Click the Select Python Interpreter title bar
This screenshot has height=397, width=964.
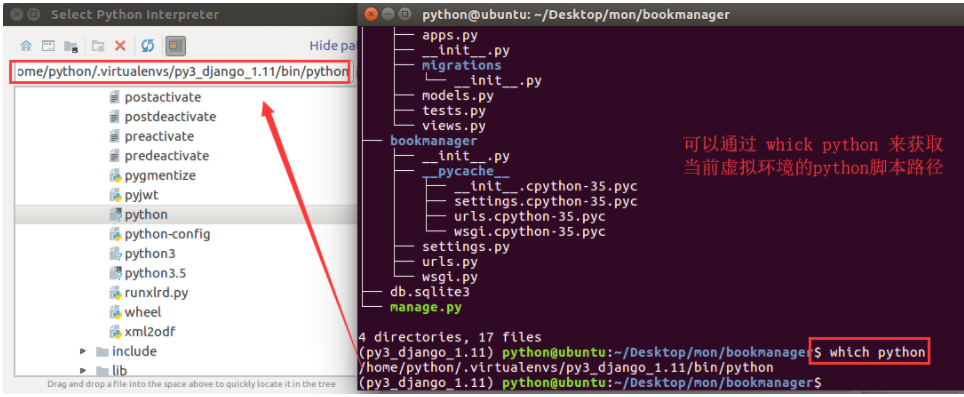pyautogui.click(x=179, y=14)
